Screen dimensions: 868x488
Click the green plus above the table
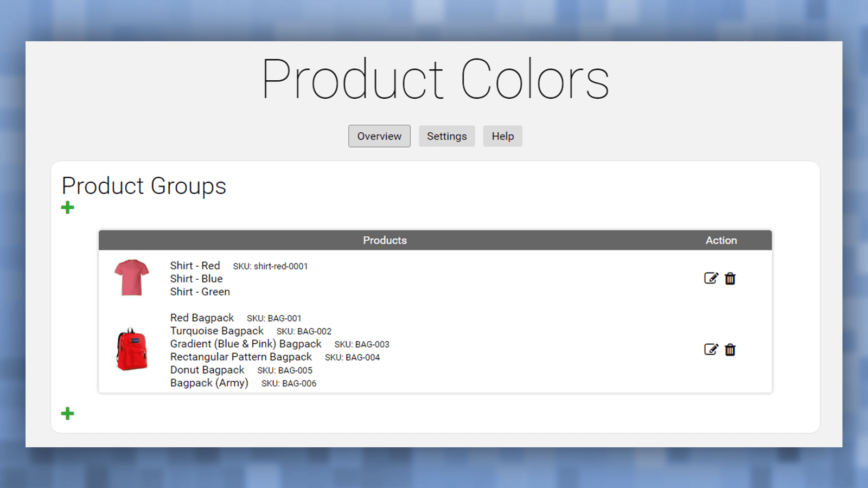(68, 208)
